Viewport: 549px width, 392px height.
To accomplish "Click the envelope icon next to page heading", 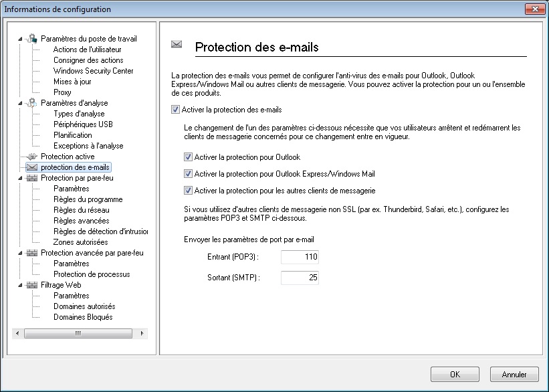I will tap(177, 44).
